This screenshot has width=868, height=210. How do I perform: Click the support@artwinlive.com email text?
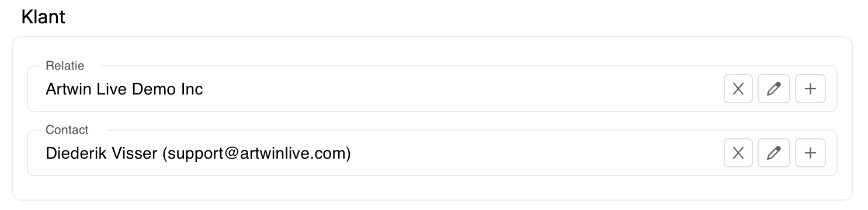(x=256, y=154)
